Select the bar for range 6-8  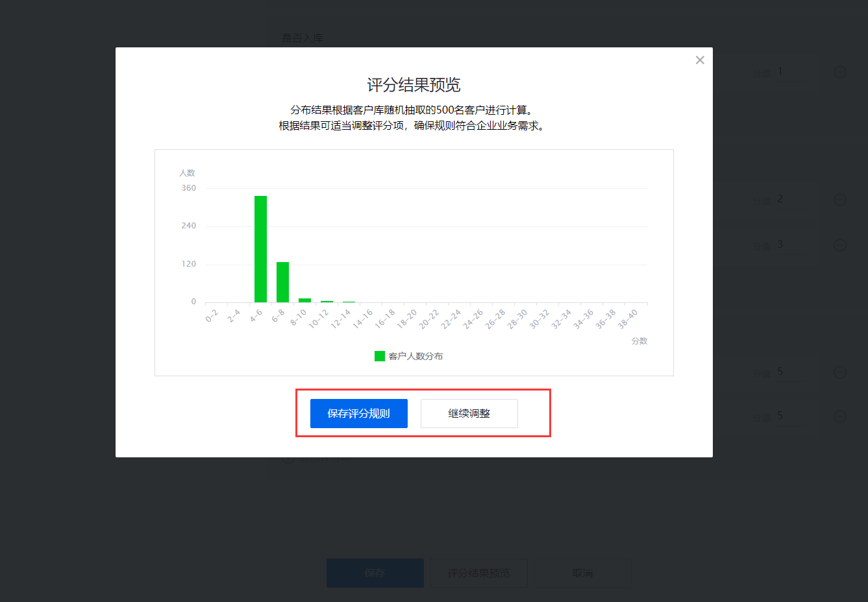(x=282, y=282)
